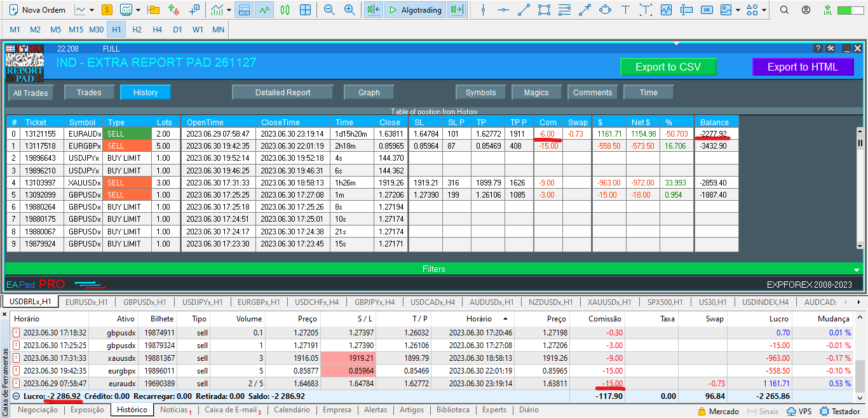Click the grid menu icon at Report Pad title
This screenshot has width=868, height=418.
(x=11, y=48)
